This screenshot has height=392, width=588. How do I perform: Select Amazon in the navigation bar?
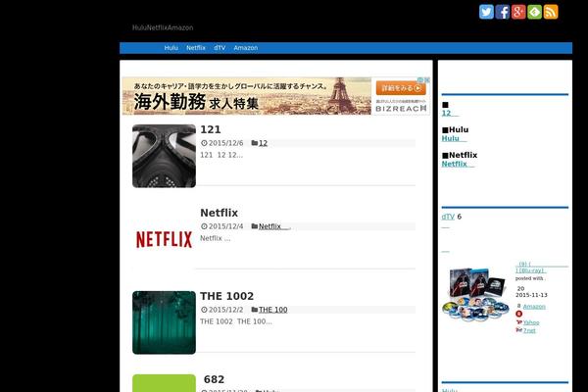point(246,48)
